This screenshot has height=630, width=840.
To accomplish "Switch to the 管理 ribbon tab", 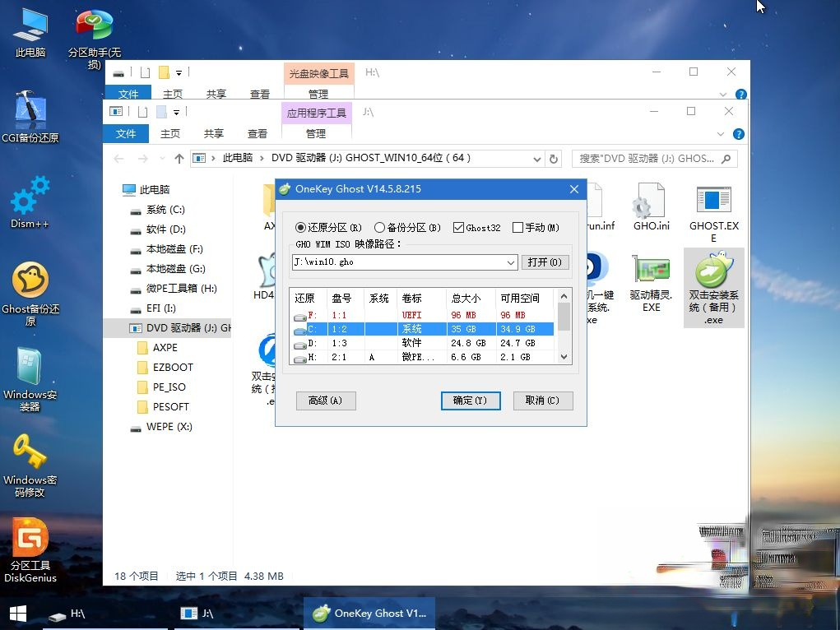I will coord(315,133).
